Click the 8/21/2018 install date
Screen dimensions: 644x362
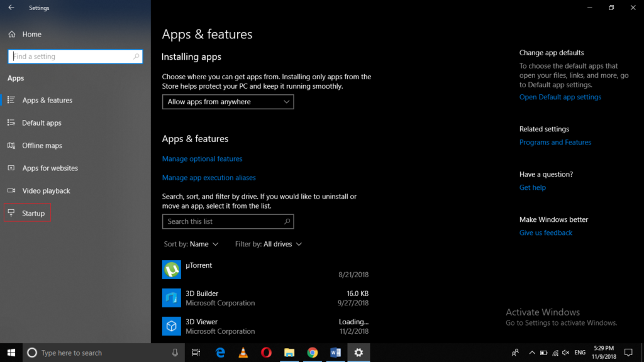(353, 275)
